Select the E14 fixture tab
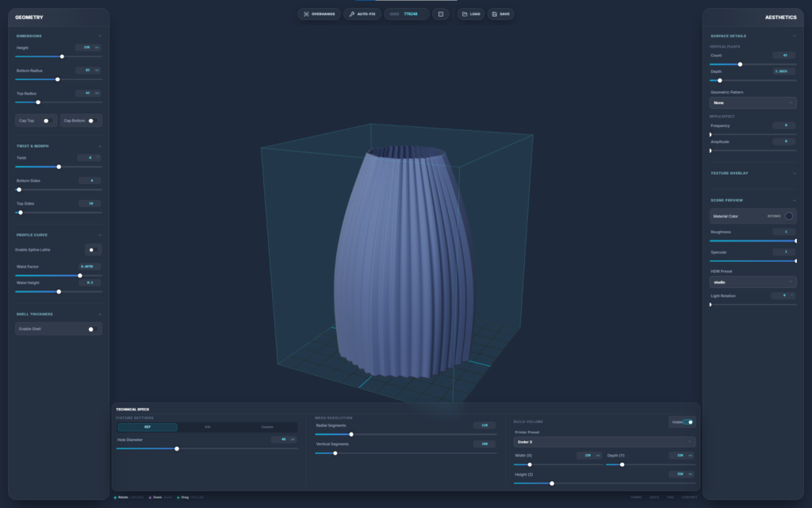The image size is (812, 508). click(x=208, y=427)
